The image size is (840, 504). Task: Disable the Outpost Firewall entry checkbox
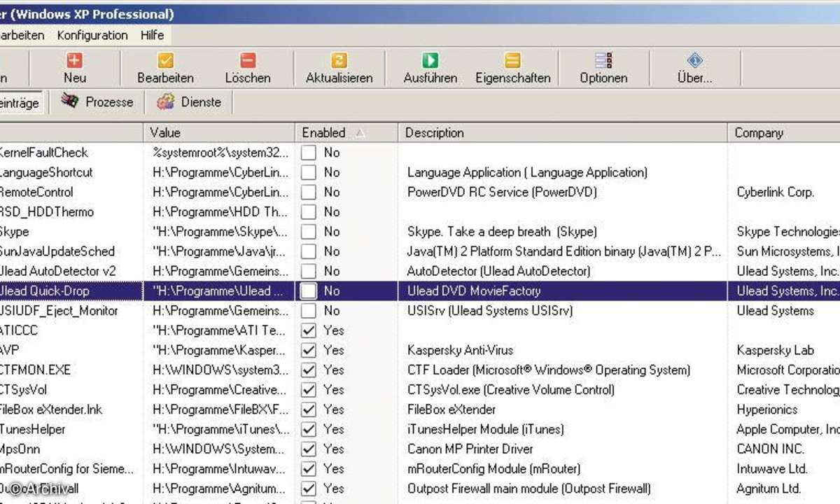pyautogui.click(x=308, y=489)
